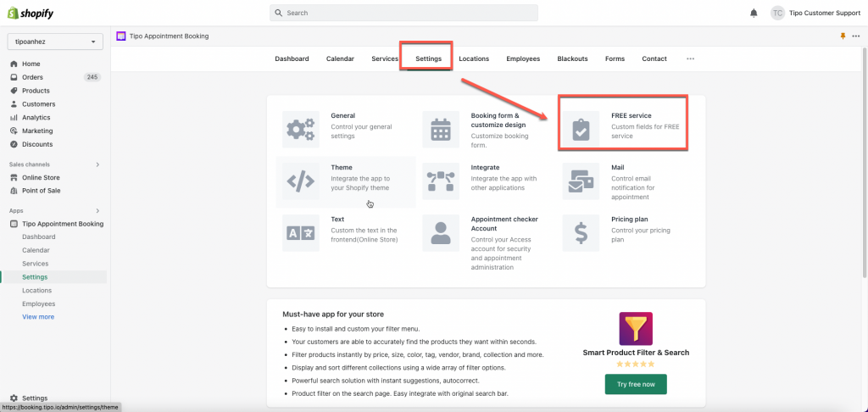Click the Orders icon in the sidebar
The width and height of the screenshot is (868, 412).
pyautogui.click(x=14, y=77)
